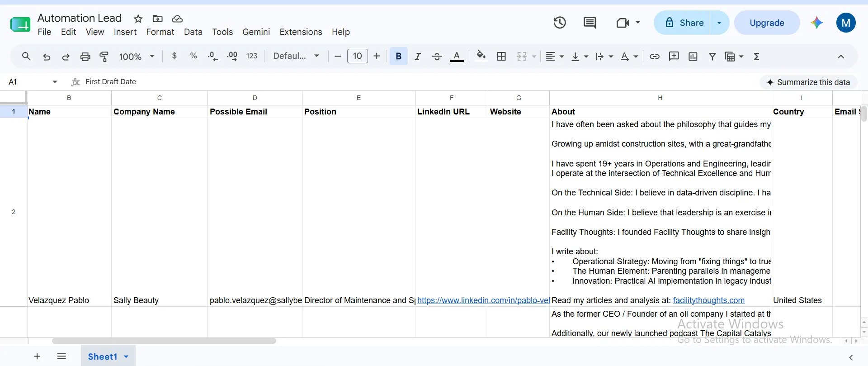
Task: Select column H header
Action: pyautogui.click(x=660, y=98)
